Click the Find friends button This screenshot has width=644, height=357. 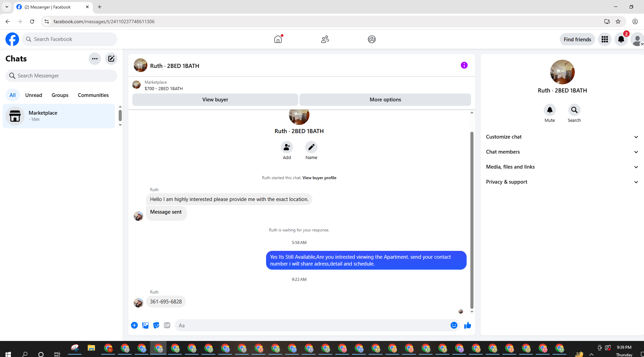pyautogui.click(x=577, y=39)
